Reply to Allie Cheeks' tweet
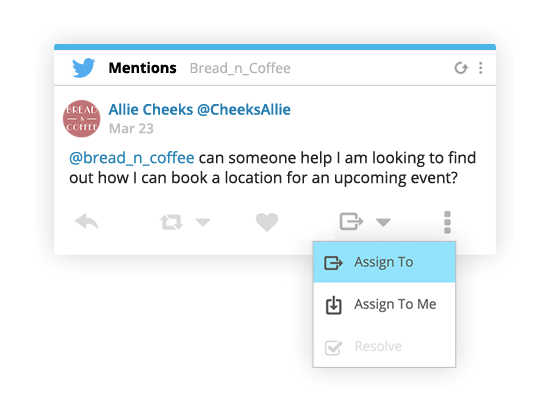The height and width of the screenshot is (395, 558). click(86, 221)
